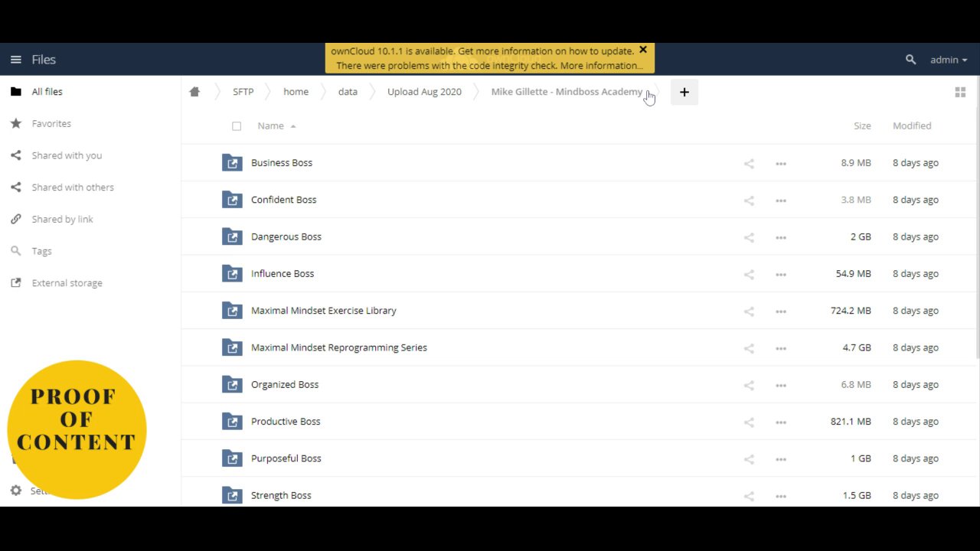Image resolution: width=980 pixels, height=551 pixels.
Task: Share the Organized Boss folder
Action: [x=749, y=385]
